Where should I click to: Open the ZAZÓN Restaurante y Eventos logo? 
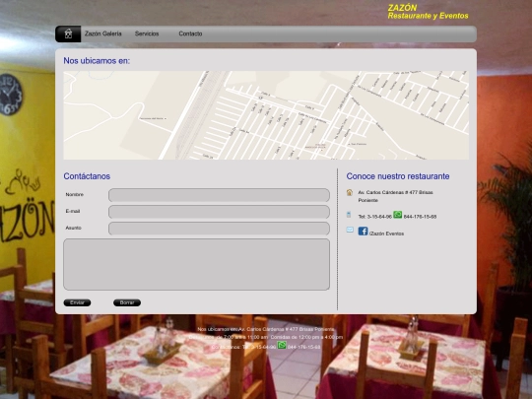pos(428,12)
